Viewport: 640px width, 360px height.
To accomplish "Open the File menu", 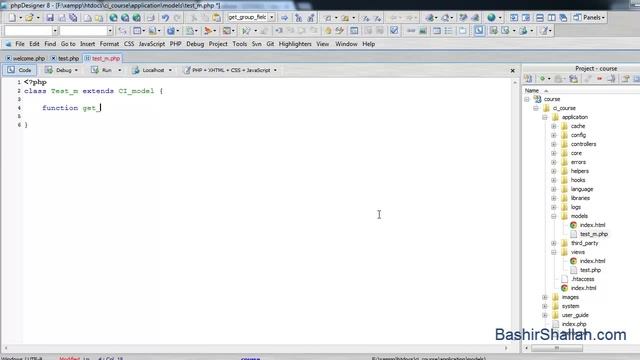I will [x=20, y=44].
